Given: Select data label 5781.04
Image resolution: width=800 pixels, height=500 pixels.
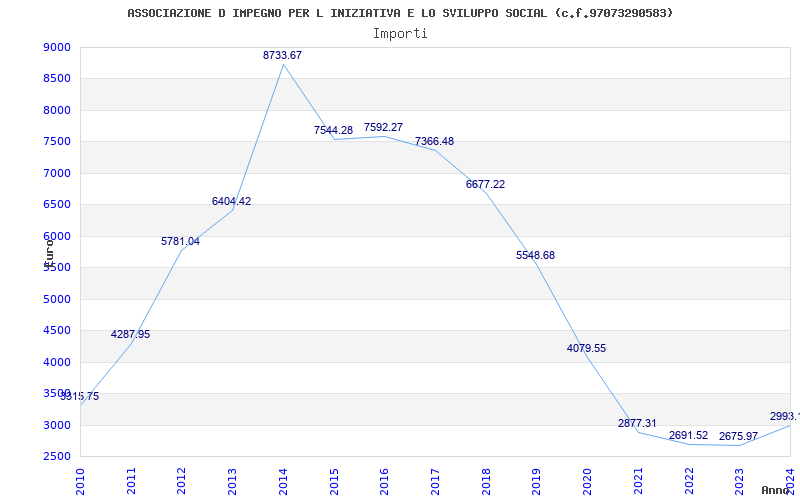Looking at the screenshot, I should pyautogui.click(x=181, y=241).
